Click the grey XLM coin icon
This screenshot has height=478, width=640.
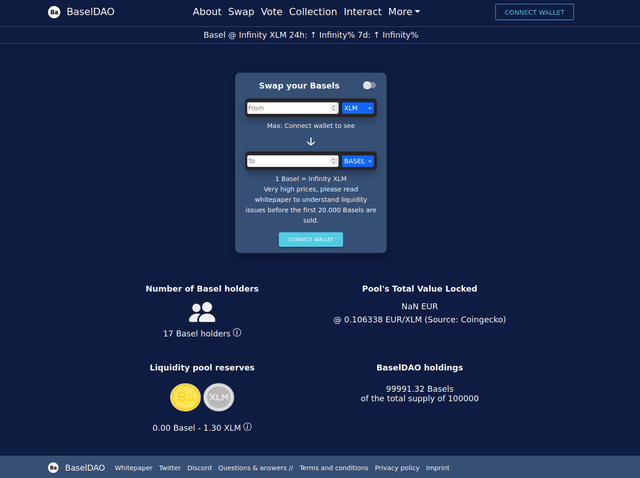(x=219, y=397)
